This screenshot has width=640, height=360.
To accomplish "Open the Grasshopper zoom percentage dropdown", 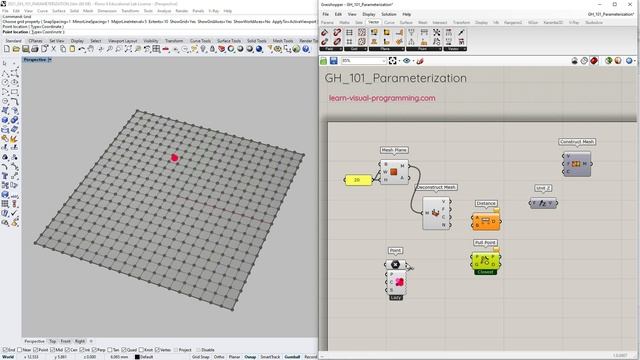I will 383,61.
